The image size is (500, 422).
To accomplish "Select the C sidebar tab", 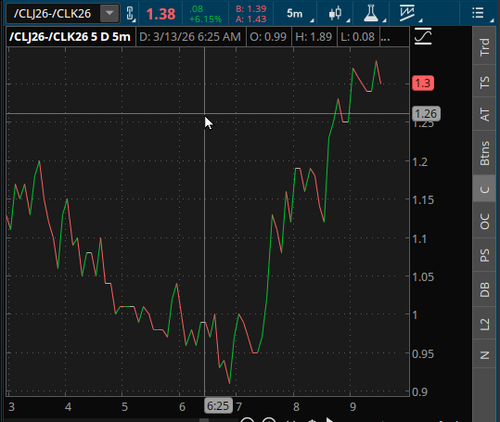I will [484, 189].
